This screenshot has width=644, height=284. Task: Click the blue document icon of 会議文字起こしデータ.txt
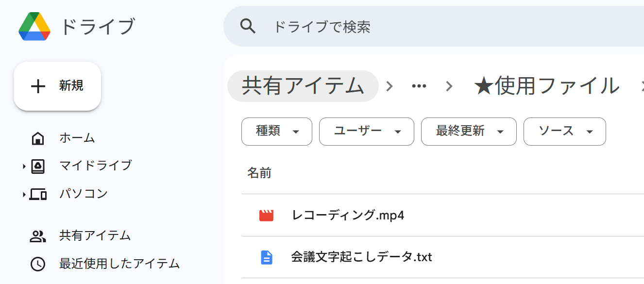pyautogui.click(x=266, y=257)
